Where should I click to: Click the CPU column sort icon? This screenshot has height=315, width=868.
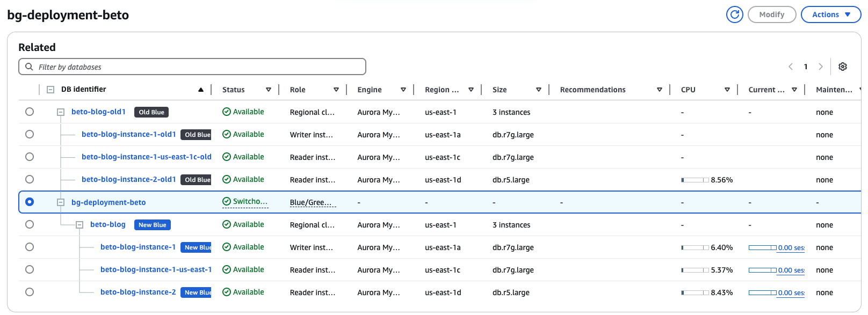tap(727, 90)
